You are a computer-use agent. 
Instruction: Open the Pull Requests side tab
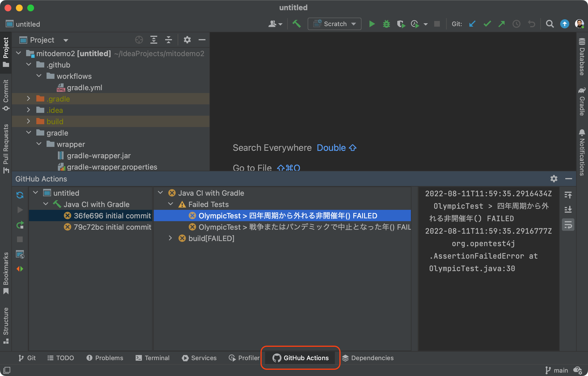[x=6, y=148]
